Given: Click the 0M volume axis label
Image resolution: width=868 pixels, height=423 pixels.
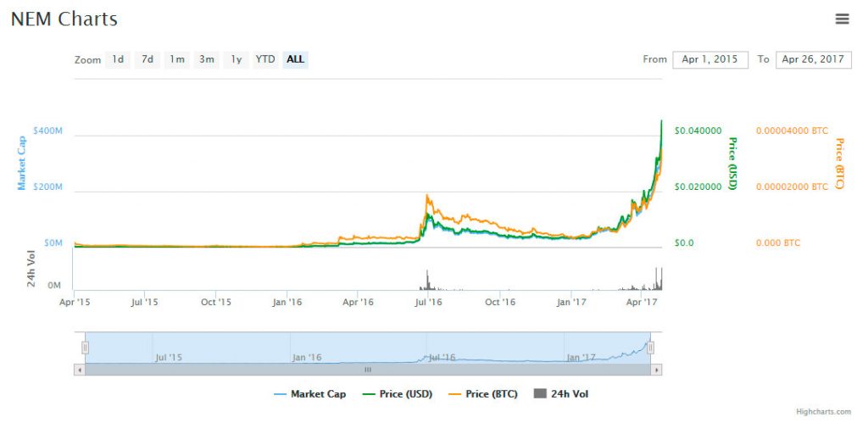Looking at the screenshot, I should tap(53, 286).
